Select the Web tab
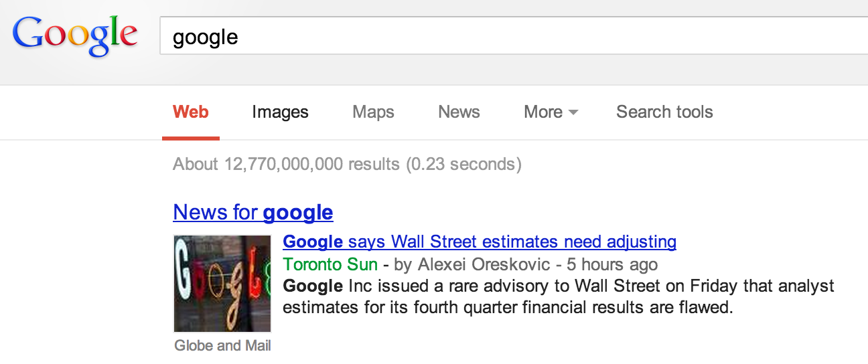Screen dimensions: 868x364 191,112
